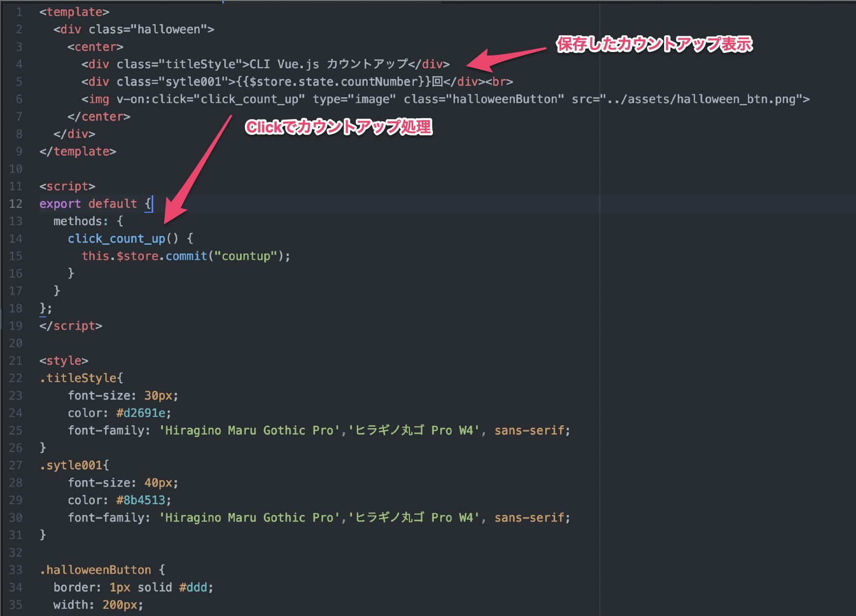Click the closing </template> tag on line 9

click(78, 152)
